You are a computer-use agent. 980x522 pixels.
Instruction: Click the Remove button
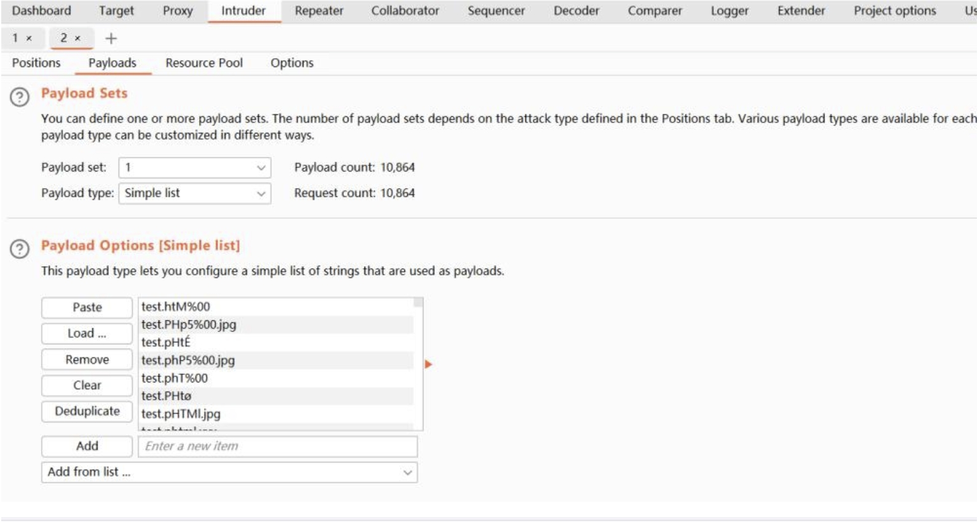[x=87, y=360]
